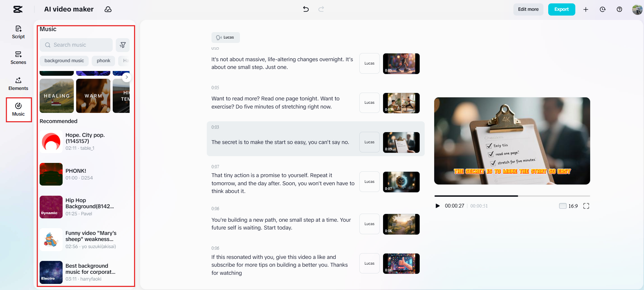Open the Lucas voice selector at top

225,38
